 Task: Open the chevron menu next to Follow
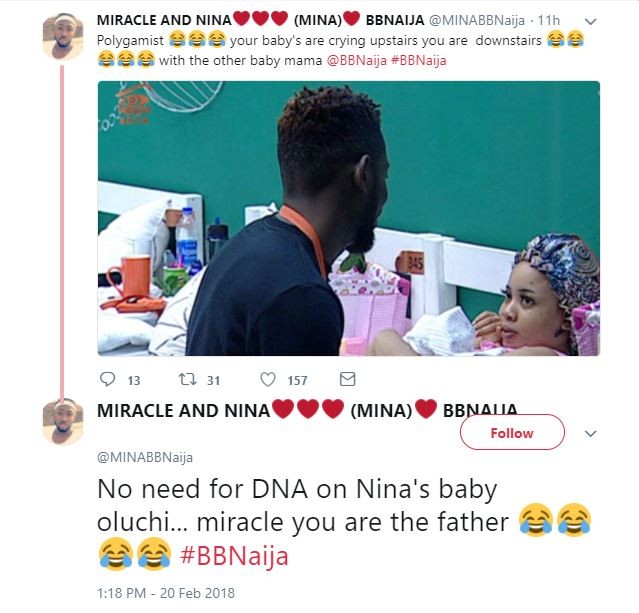[x=590, y=434]
